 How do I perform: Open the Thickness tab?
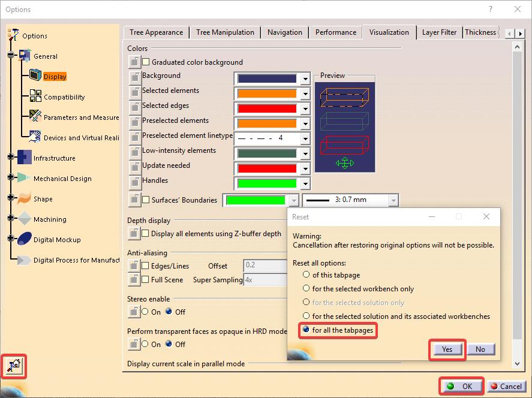[x=481, y=32]
